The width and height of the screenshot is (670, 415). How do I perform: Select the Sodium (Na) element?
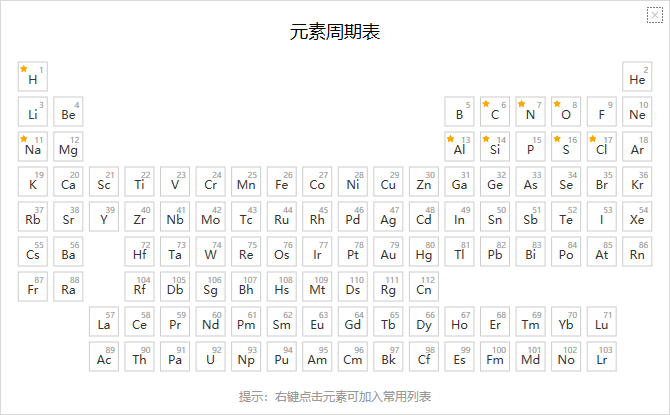click(x=33, y=147)
